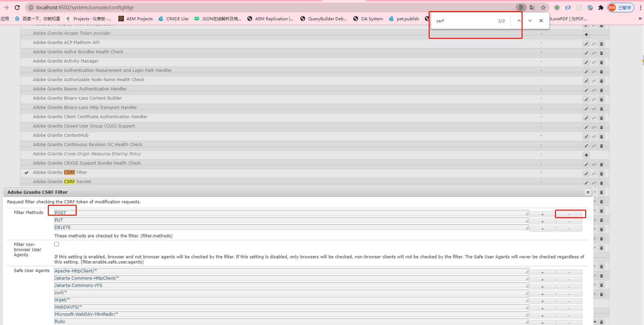Add new Access Token provider configuration
Screen dimensions: 644x325
(586, 34)
